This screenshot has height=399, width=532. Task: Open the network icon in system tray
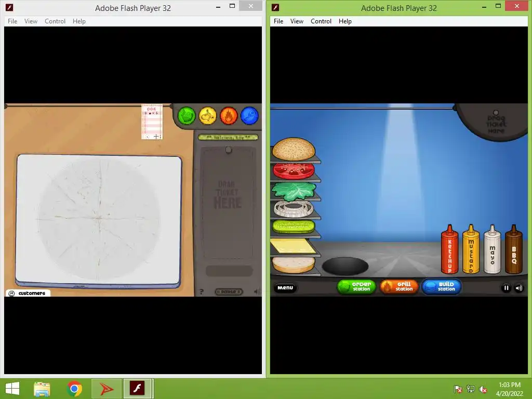pos(471,389)
